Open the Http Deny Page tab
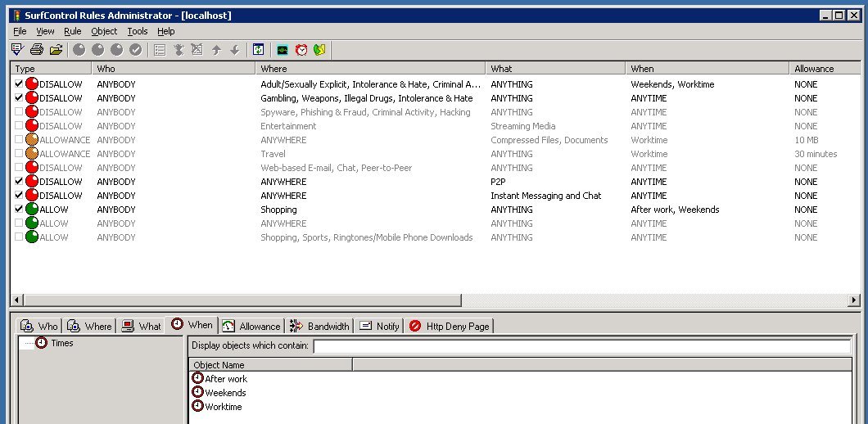 449,326
